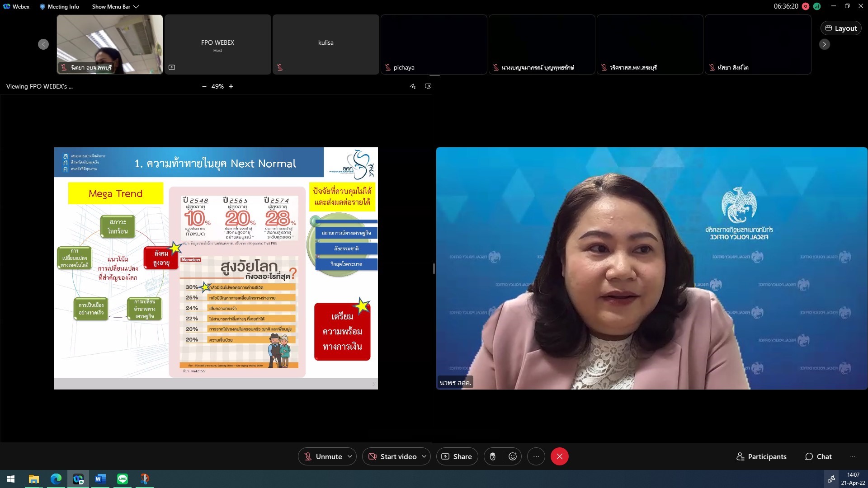
Task: Select the นางเบญจมาภรณ์ participant tile
Action: tap(542, 44)
